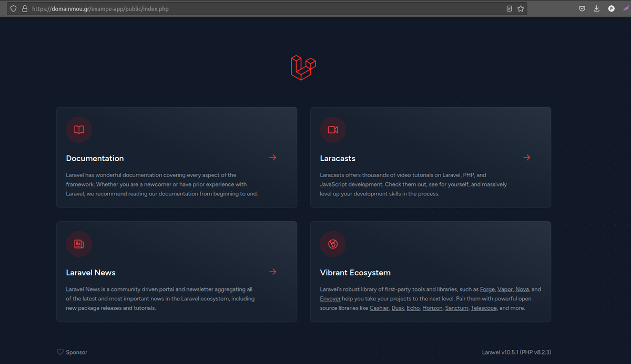631x364 pixels.
Task: Click the purple extension icon at far right
Action: [626, 9]
